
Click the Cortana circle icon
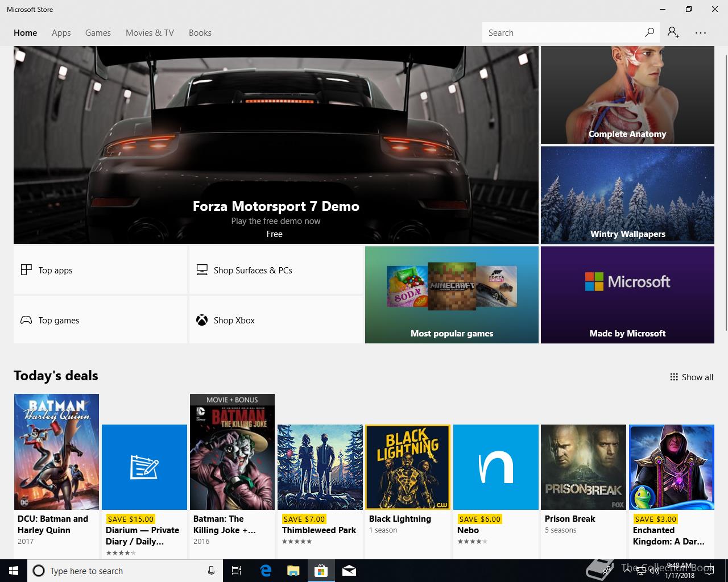coord(39,571)
